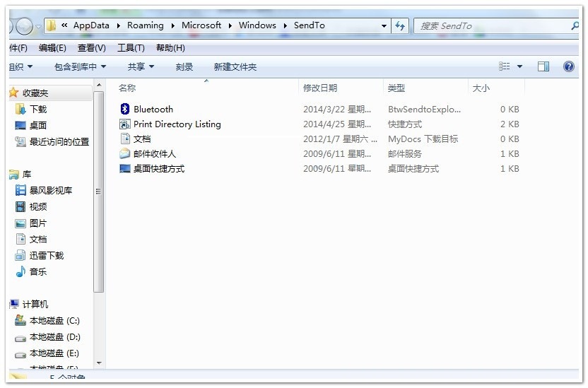The height and width of the screenshot is (388, 588).
Task: Open the view options dropdown arrow
Action: click(520, 66)
